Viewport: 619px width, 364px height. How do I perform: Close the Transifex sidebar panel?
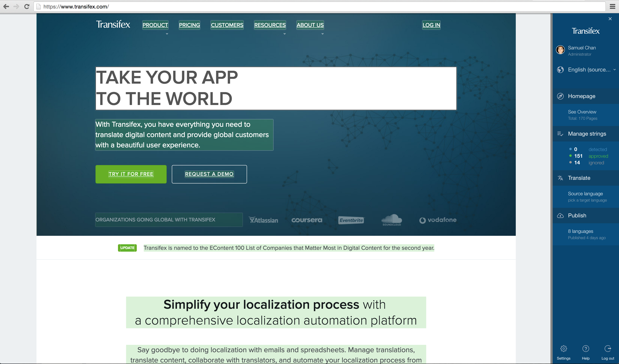[610, 19]
